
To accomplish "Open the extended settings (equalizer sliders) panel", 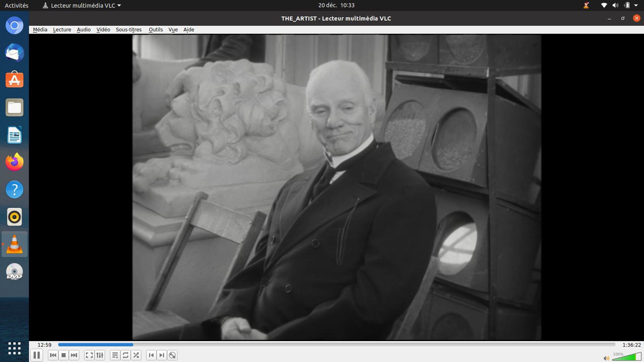I will (100, 355).
